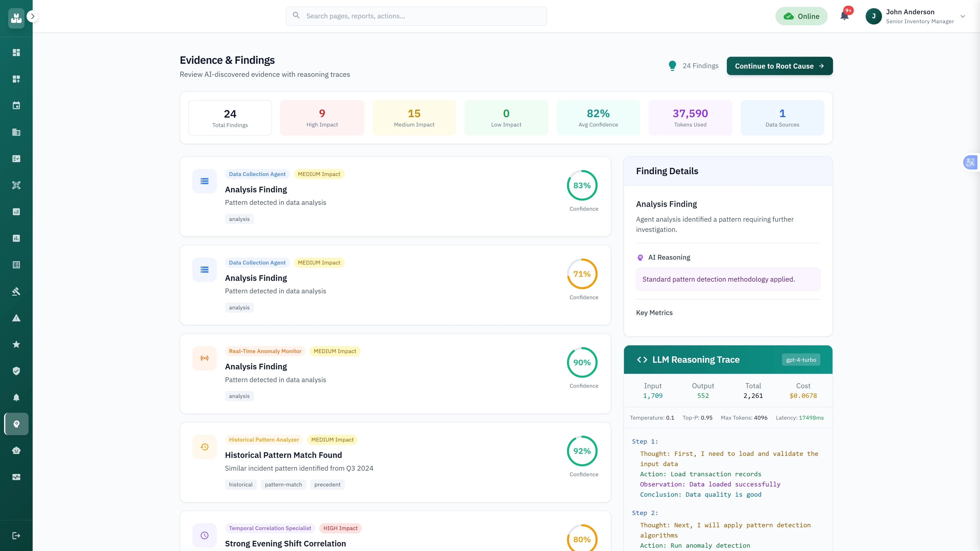
Task: Click the alerts warning triangle icon
Action: click(x=16, y=318)
